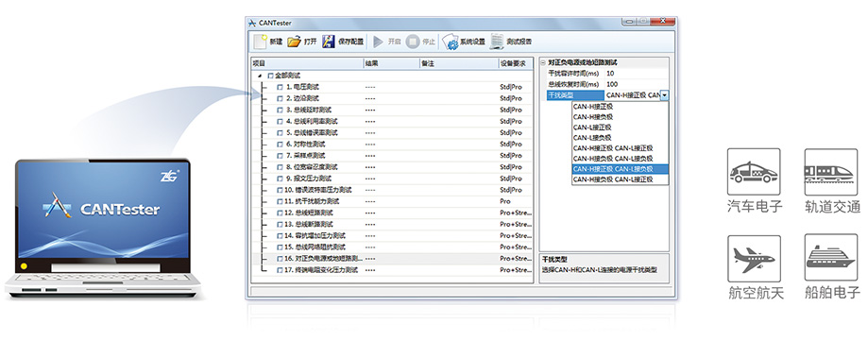Select the 干扰类型 property row label

pyautogui.click(x=575, y=95)
